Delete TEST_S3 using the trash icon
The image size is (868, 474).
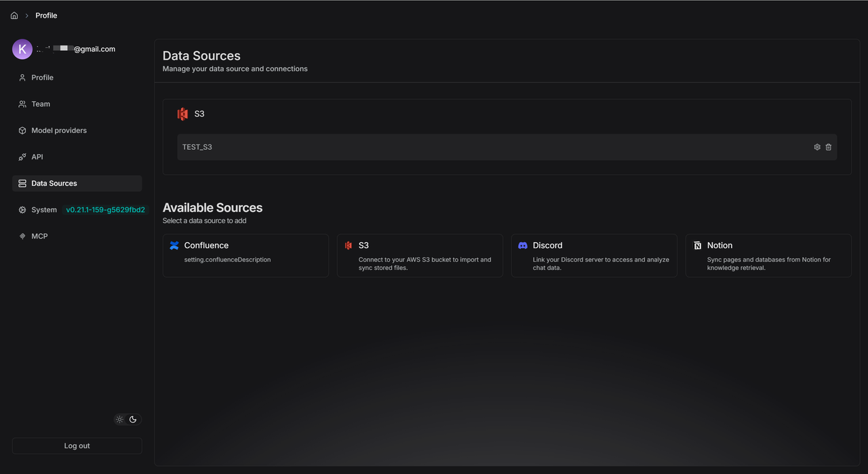click(828, 147)
